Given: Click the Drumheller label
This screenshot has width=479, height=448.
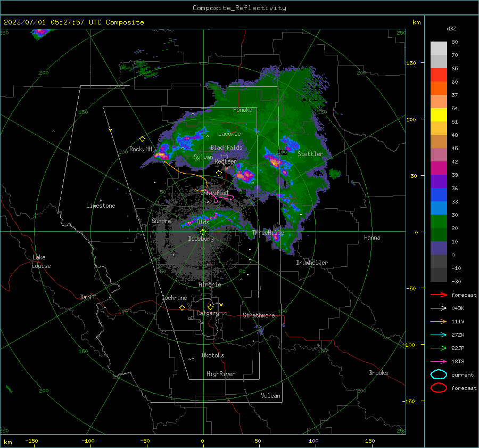Looking at the screenshot, I should [312, 263].
